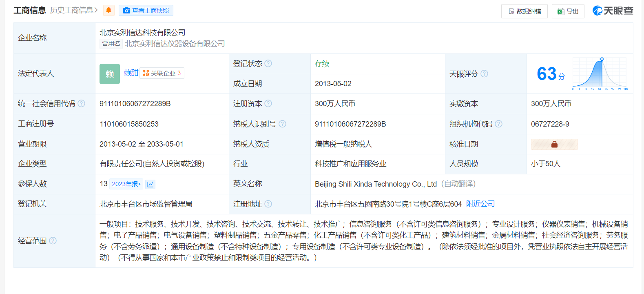Click help icon next to 注册资本
The width and height of the screenshot is (644, 294).
[x=268, y=103]
